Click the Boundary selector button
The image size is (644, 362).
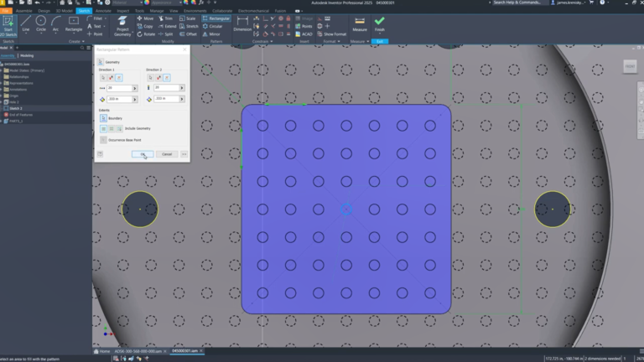103,118
